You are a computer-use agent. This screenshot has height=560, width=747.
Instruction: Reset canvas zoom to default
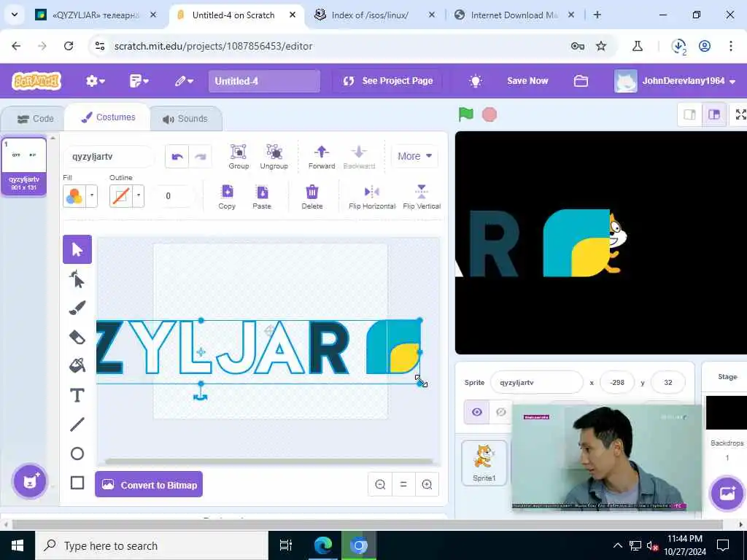(403, 484)
